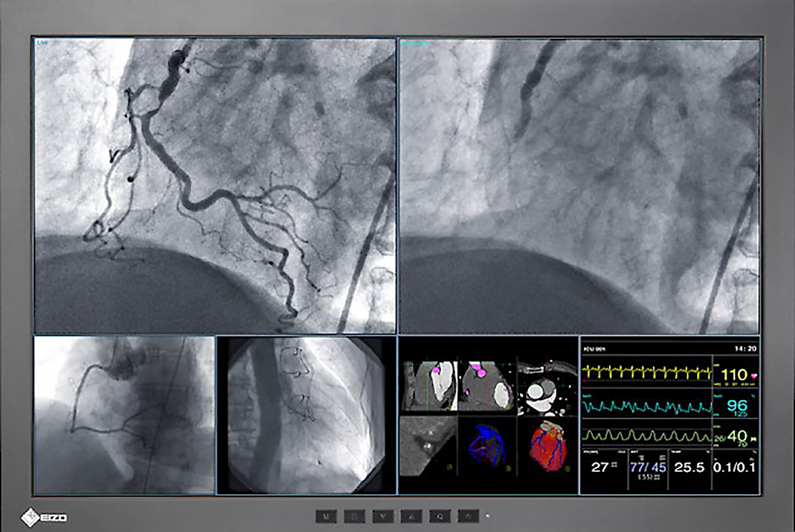Click the pink heart beat indicator
Screen dimensions: 795x532
tap(755, 375)
